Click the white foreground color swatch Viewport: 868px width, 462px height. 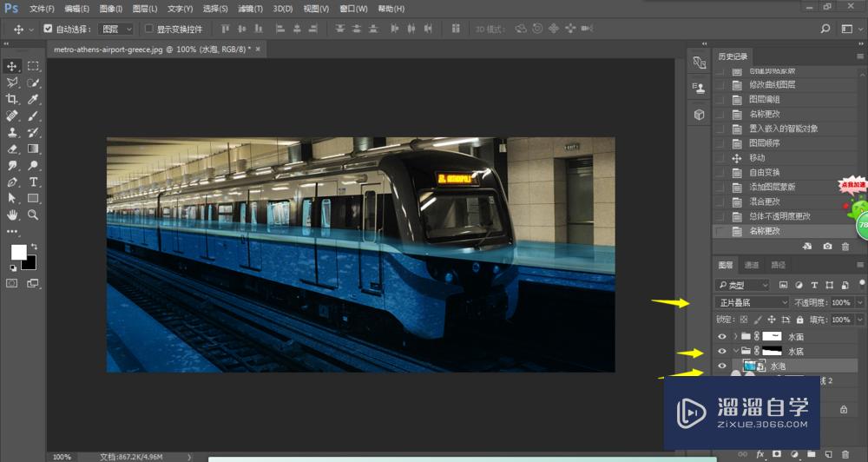(17, 252)
